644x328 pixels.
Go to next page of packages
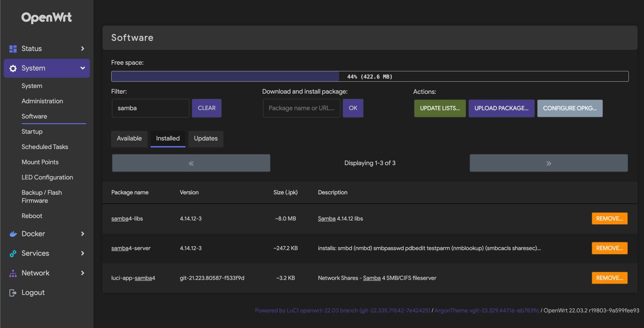(x=549, y=163)
